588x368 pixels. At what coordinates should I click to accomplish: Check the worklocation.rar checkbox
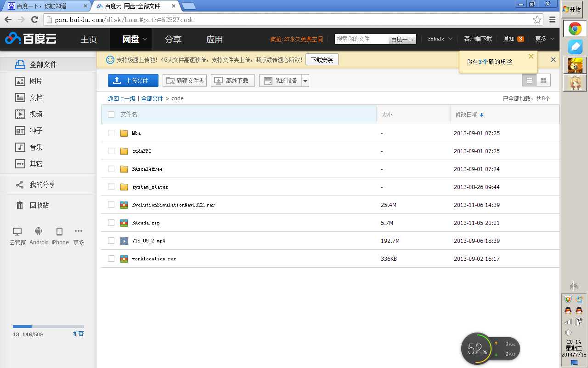[111, 259]
